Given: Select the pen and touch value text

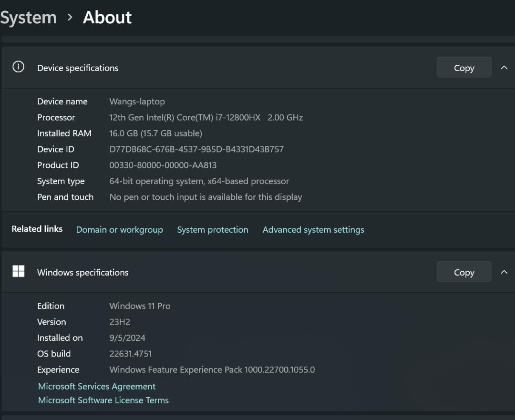Looking at the screenshot, I should pos(206,197).
